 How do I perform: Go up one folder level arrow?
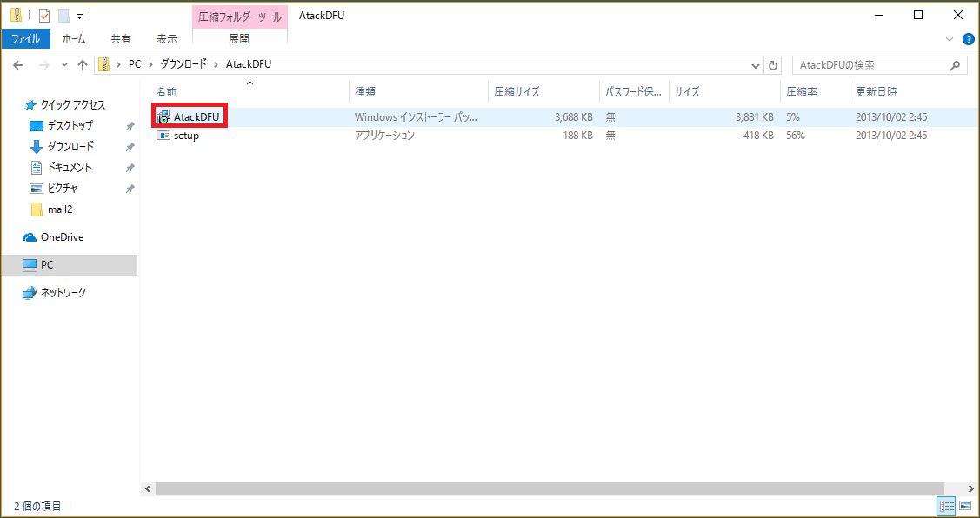point(83,65)
